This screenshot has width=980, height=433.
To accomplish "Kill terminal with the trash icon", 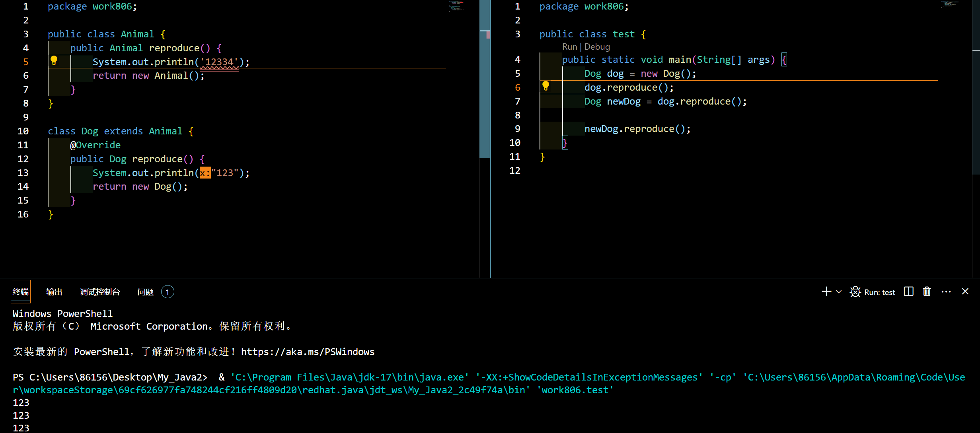I will click(927, 292).
